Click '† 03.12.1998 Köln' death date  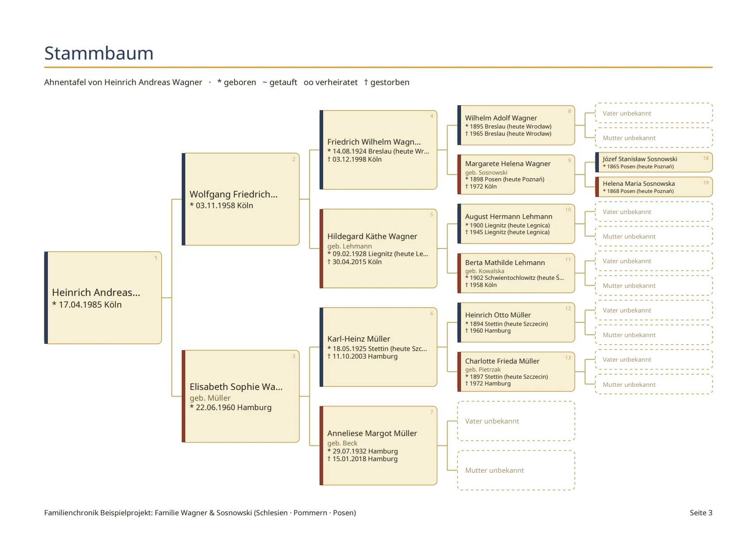click(x=355, y=159)
